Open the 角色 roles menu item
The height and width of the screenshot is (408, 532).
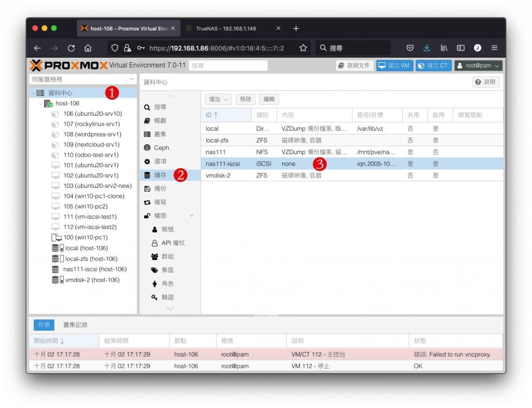(170, 283)
